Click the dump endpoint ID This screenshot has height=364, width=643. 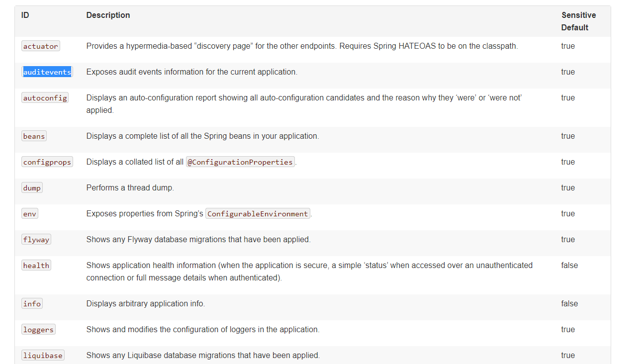point(32,188)
